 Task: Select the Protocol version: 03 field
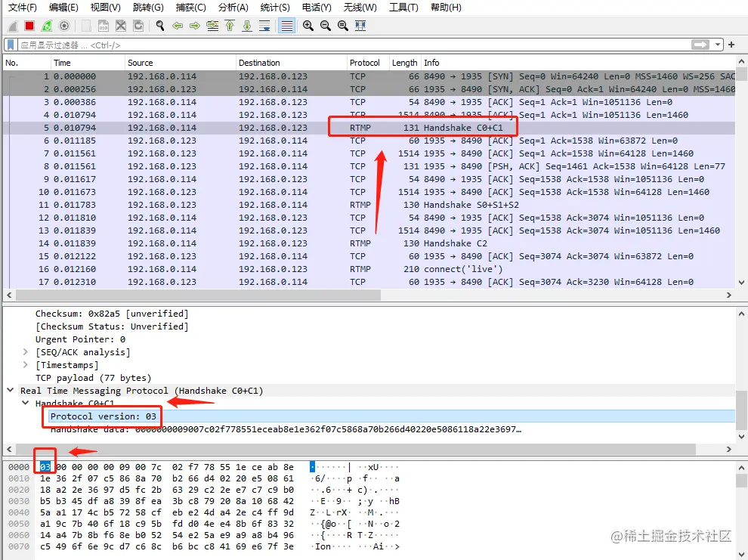pos(104,416)
